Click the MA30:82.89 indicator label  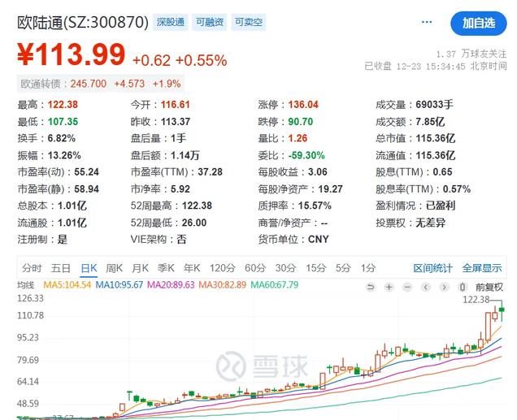click(x=222, y=284)
